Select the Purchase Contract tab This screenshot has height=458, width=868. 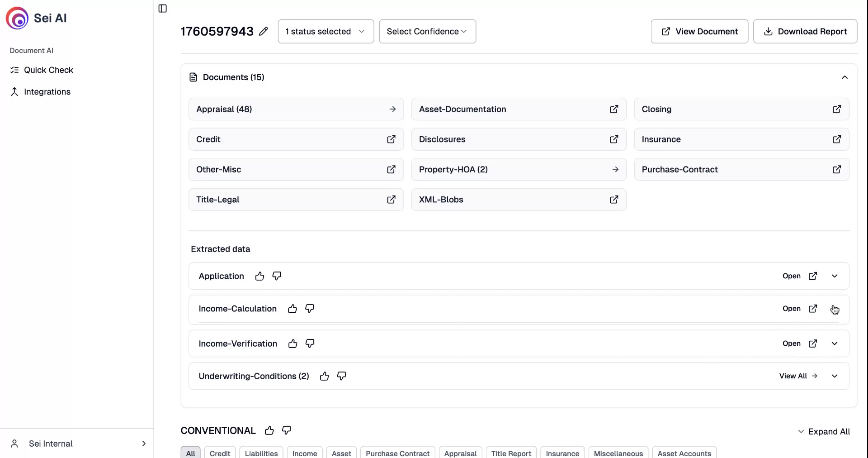(x=397, y=453)
